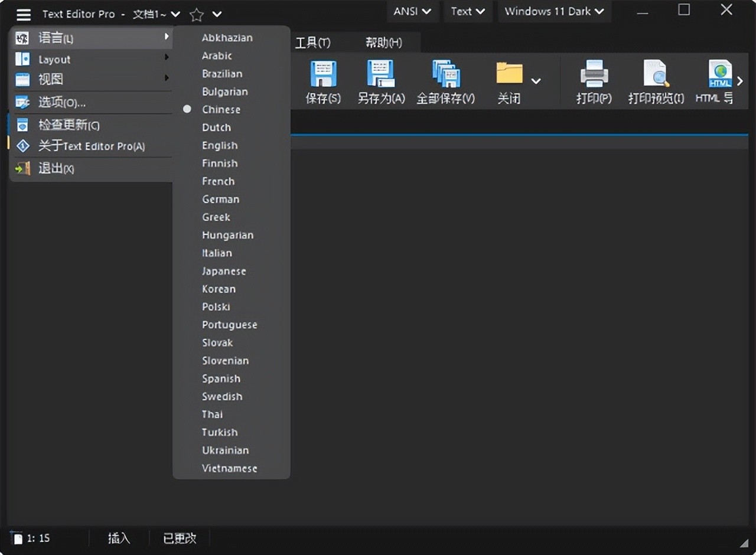
Task: Click the hamburger main menu icon
Action: [24, 14]
